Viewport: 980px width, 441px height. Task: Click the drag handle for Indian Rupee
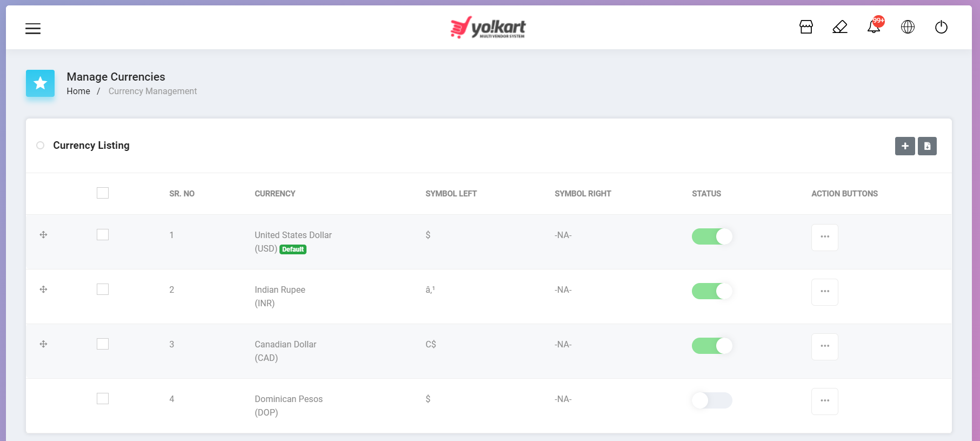pyautogui.click(x=44, y=289)
